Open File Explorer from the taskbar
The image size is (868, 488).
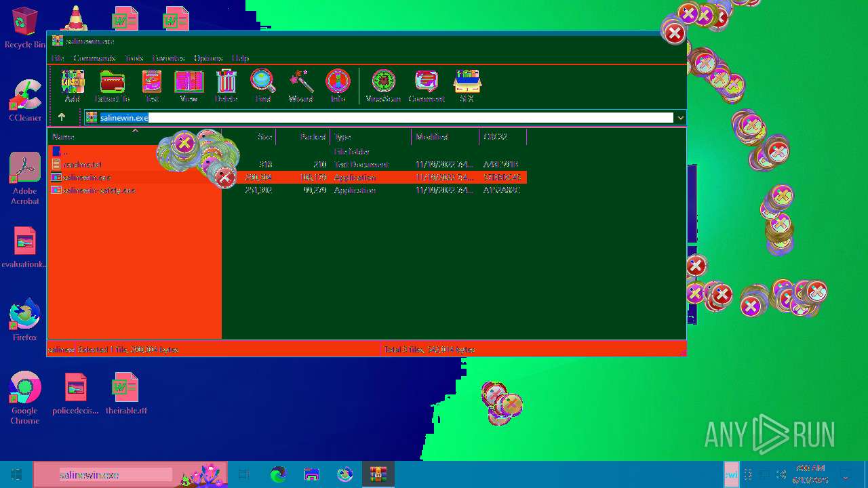[311, 474]
